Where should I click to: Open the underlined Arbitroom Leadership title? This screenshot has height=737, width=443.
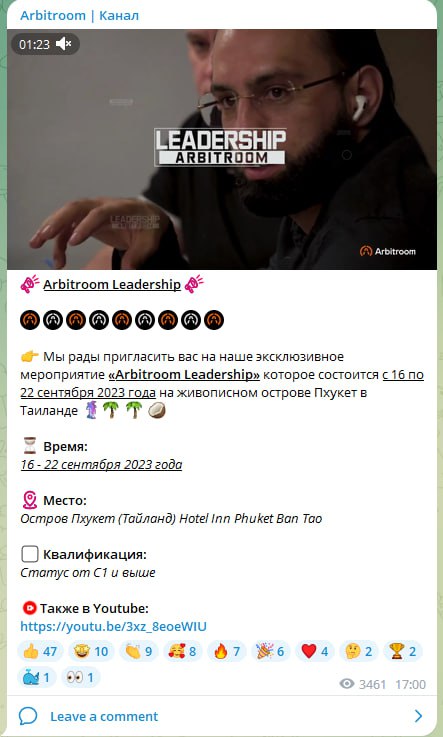(112, 284)
